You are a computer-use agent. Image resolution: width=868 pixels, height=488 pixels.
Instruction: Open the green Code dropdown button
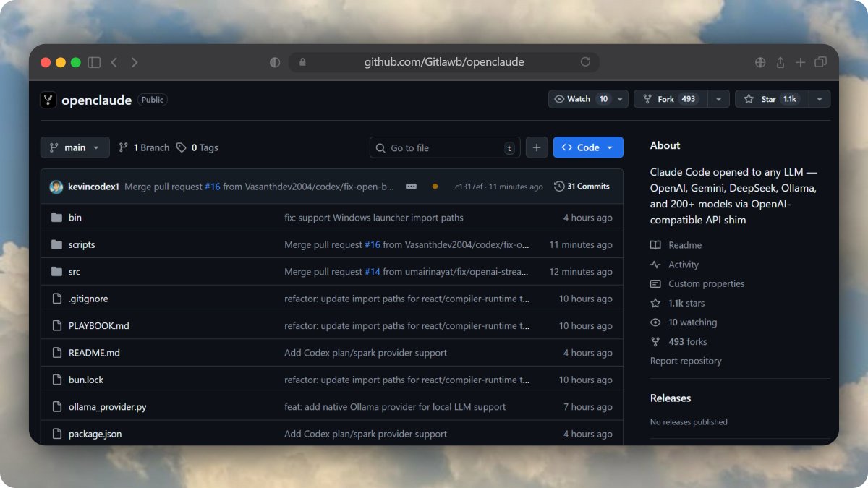[588, 147]
